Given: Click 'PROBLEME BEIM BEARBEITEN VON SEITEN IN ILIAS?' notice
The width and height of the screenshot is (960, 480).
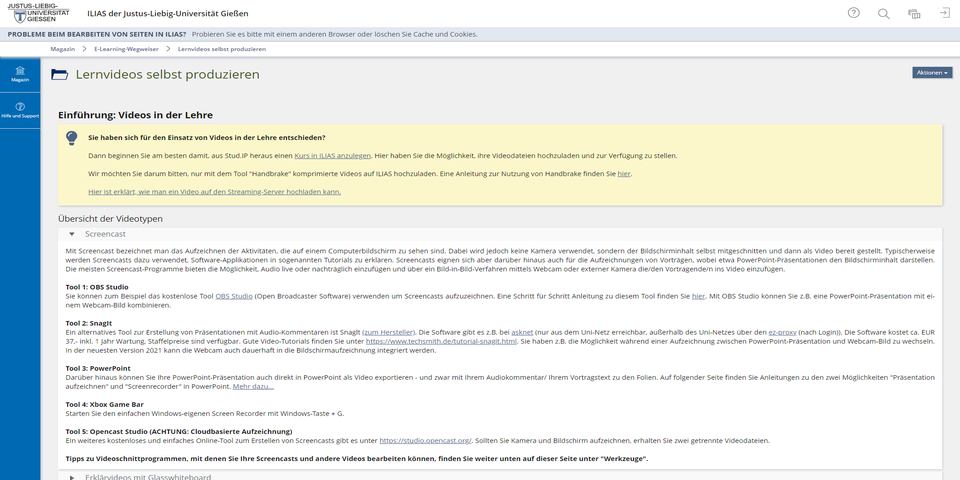Looking at the screenshot, I should [x=97, y=34].
